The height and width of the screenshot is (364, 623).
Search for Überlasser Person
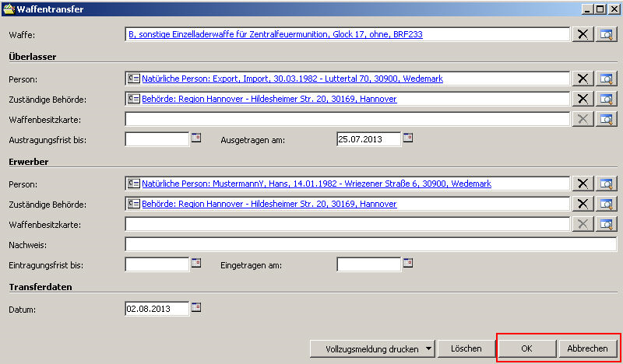(x=606, y=79)
